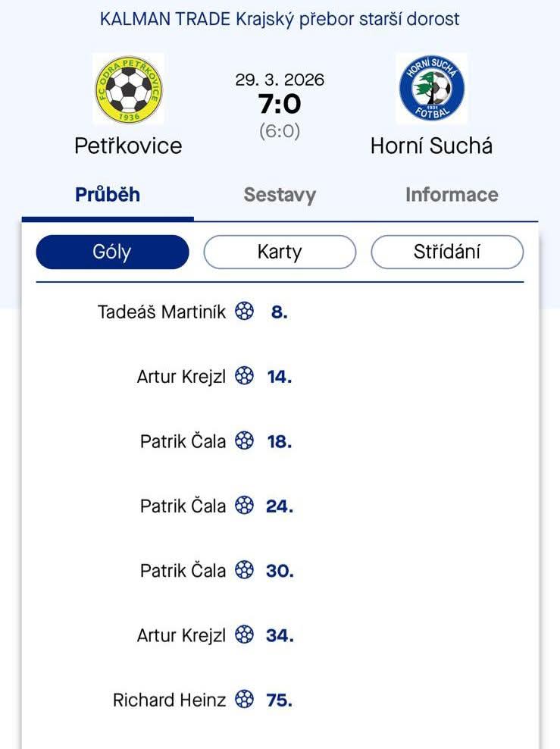The height and width of the screenshot is (749, 560).
Task: Open the Průběh tab
Action: coord(108,195)
